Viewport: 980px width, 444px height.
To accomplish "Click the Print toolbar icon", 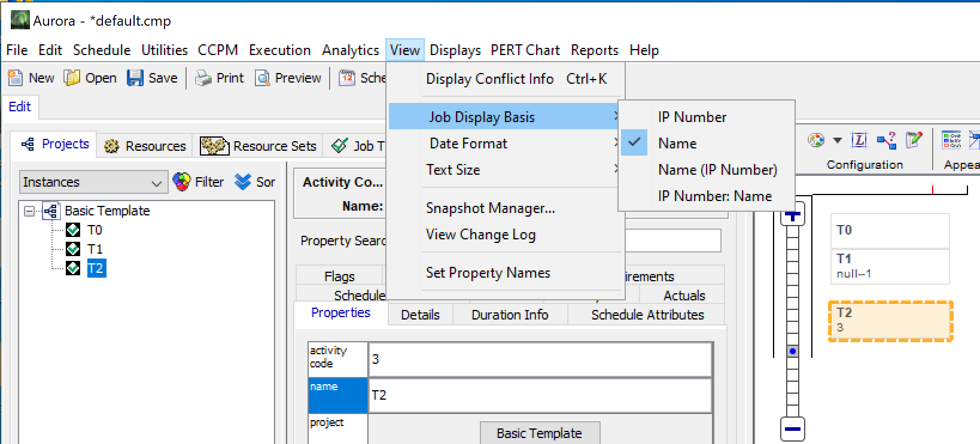I will (x=203, y=78).
